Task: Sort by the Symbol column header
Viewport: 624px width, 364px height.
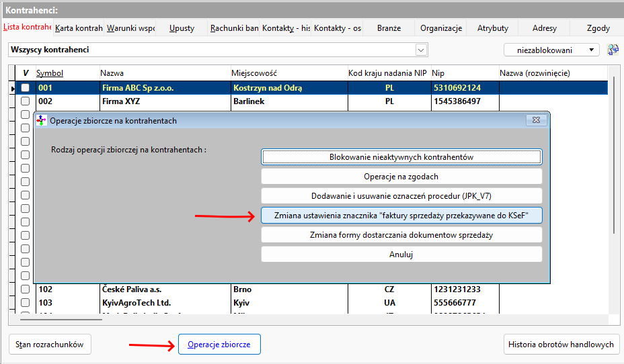Action: point(50,73)
